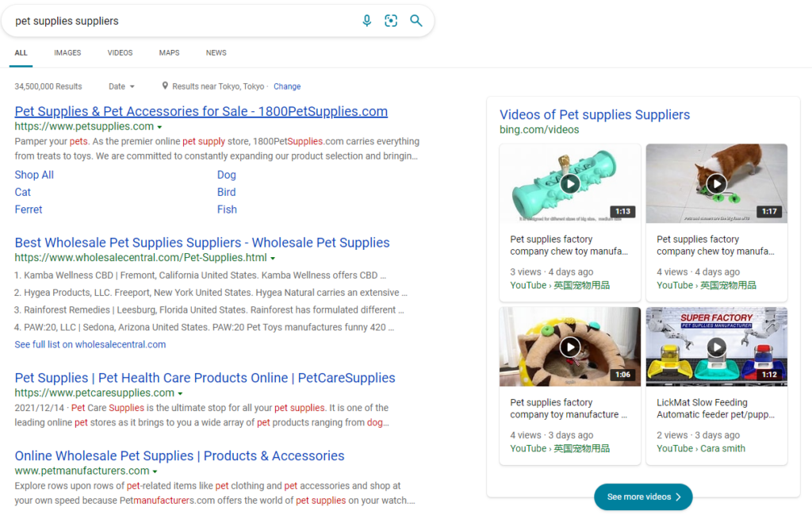Click See full list on wholesalecentral.com
Image resolution: width=812 pixels, height=515 pixels.
[90, 344]
